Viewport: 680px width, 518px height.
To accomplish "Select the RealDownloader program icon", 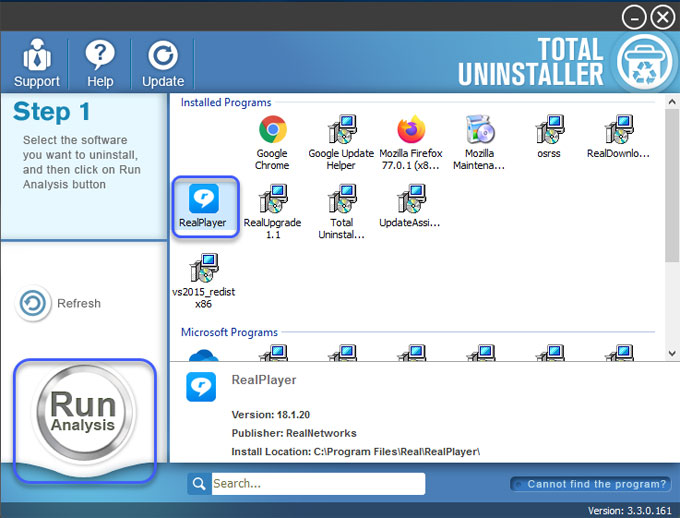I will (618, 137).
